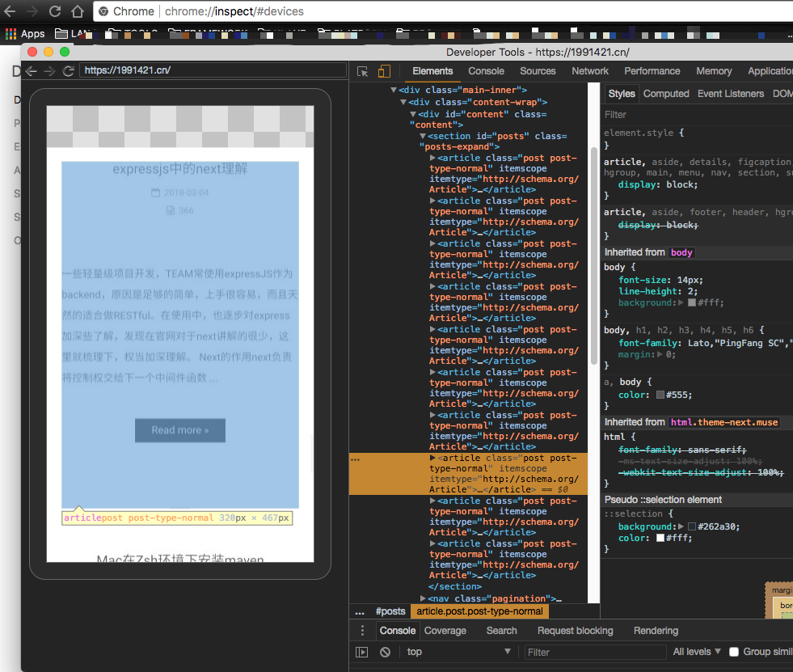Viewport: 793px width, 672px height.
Task: Switch to the Elements tab
Action: click(432, 71)
